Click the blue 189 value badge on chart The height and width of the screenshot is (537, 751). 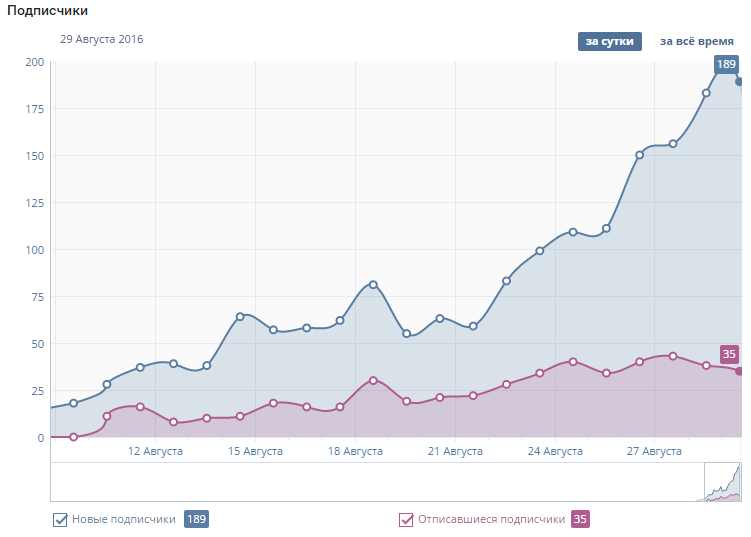click(726, 65)
